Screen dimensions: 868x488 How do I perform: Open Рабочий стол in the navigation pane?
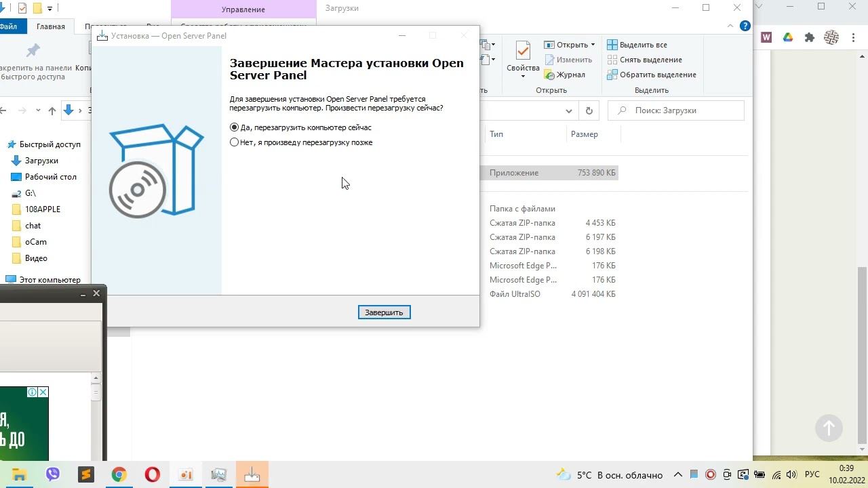(x=45, y=177)
